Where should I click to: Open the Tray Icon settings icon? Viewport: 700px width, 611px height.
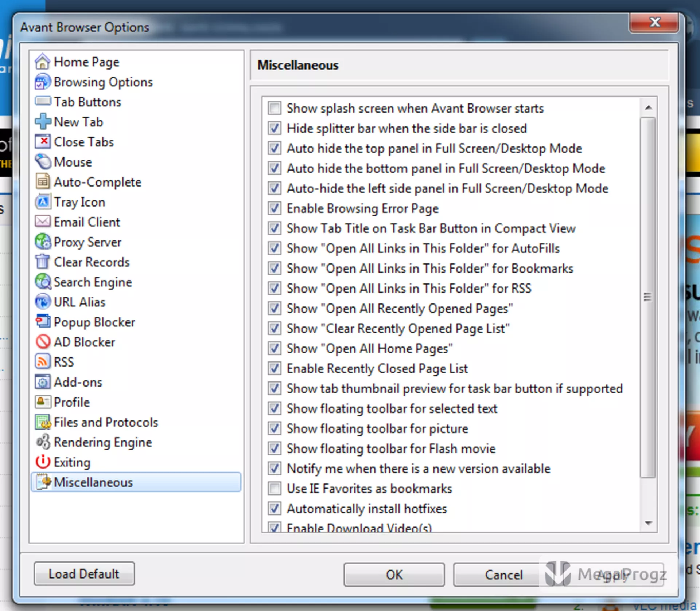pyautogui.click(x=43, y=201)
